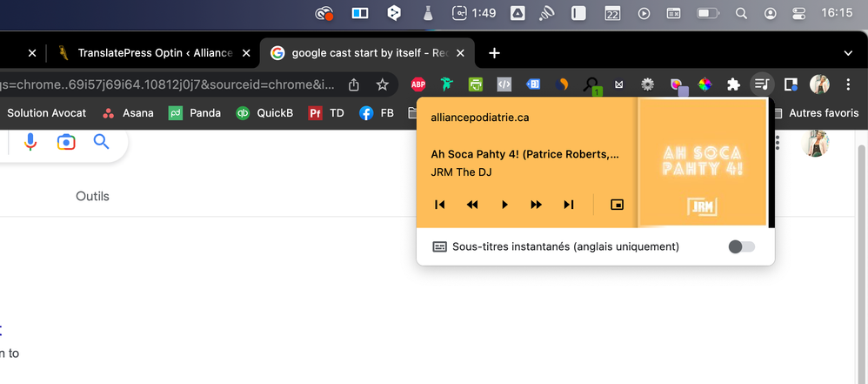Click the rainbow color wheel extension
The height and width of the screenshot is (384, 868).
click(704, 84)
